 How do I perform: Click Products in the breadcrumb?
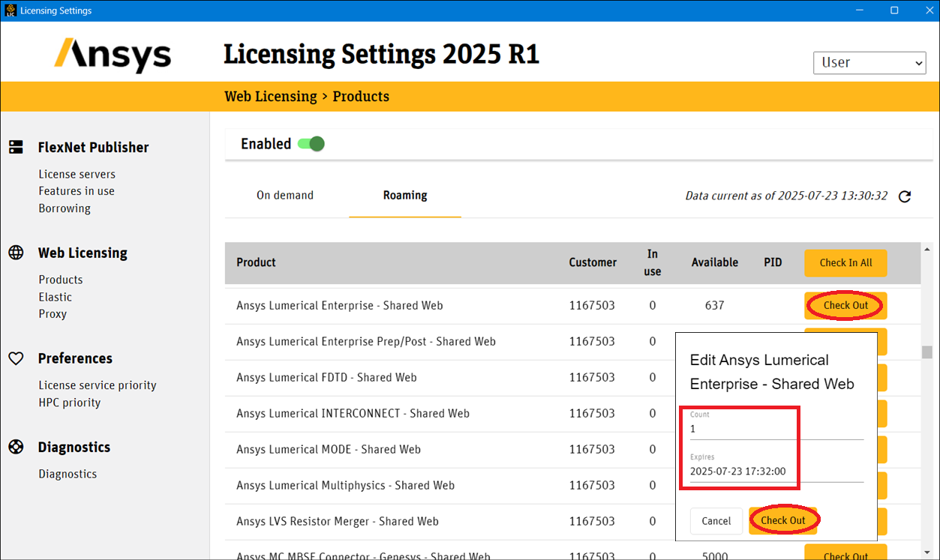tap(361, 97)
